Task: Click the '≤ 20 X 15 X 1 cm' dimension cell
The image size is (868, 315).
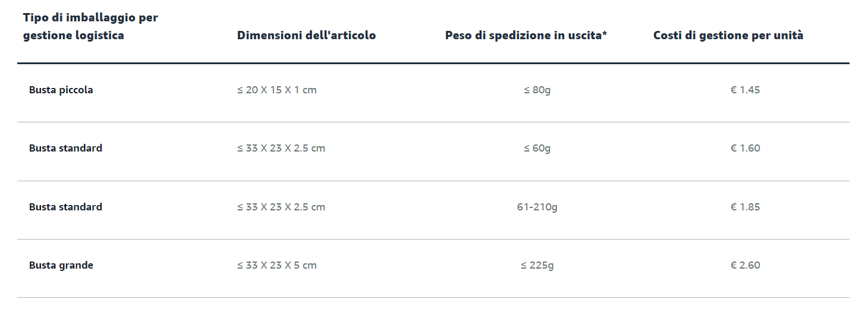Action: 277,90
